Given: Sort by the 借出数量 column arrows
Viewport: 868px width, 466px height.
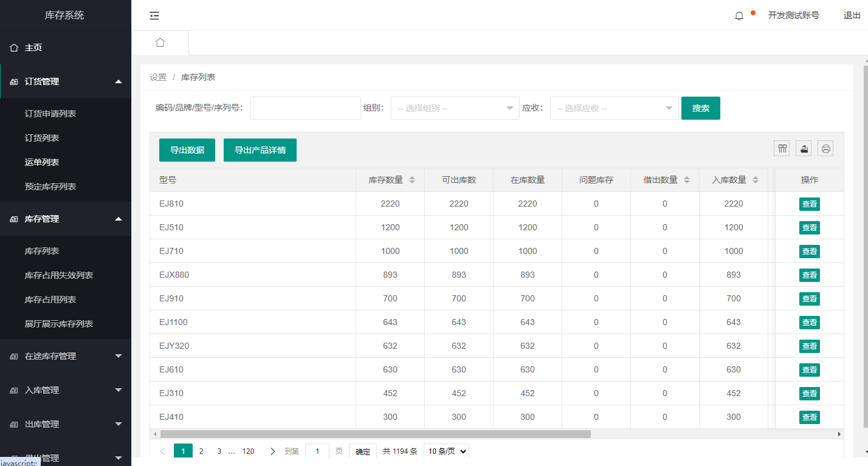Looking at the screenshot, I should [x=687, y=180].
